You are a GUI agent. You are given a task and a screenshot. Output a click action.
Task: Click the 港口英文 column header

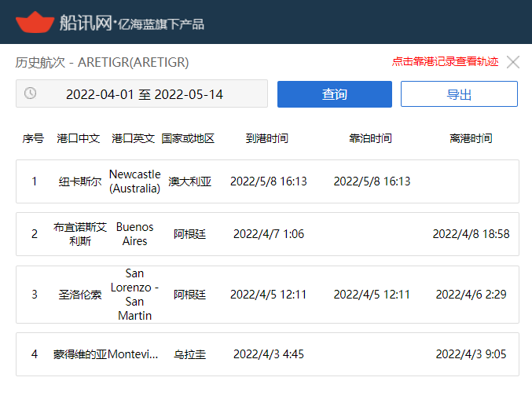point(134,138)
